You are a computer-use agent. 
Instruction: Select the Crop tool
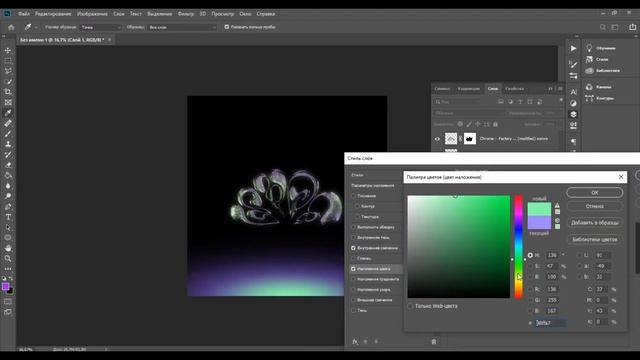[x=8, y=92]
